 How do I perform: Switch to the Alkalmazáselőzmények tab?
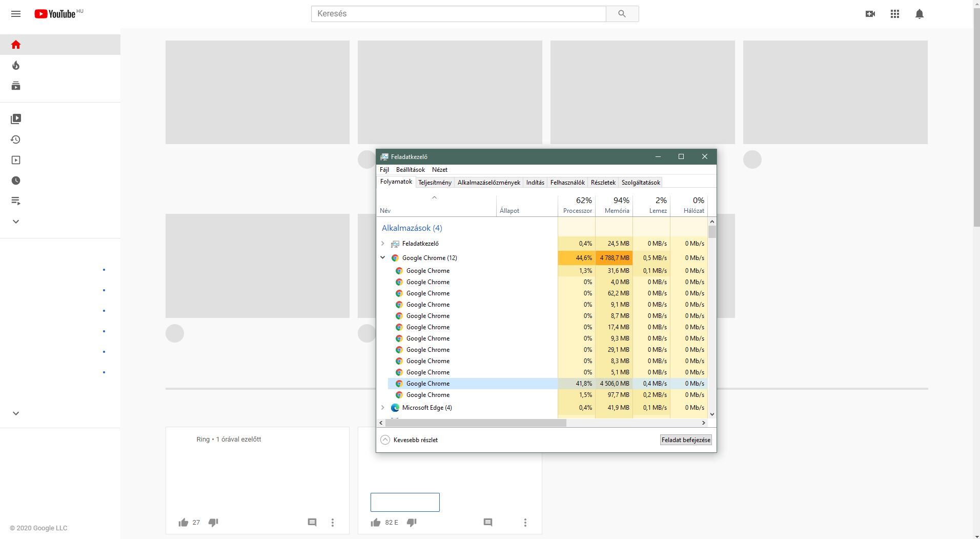[489, 183]
